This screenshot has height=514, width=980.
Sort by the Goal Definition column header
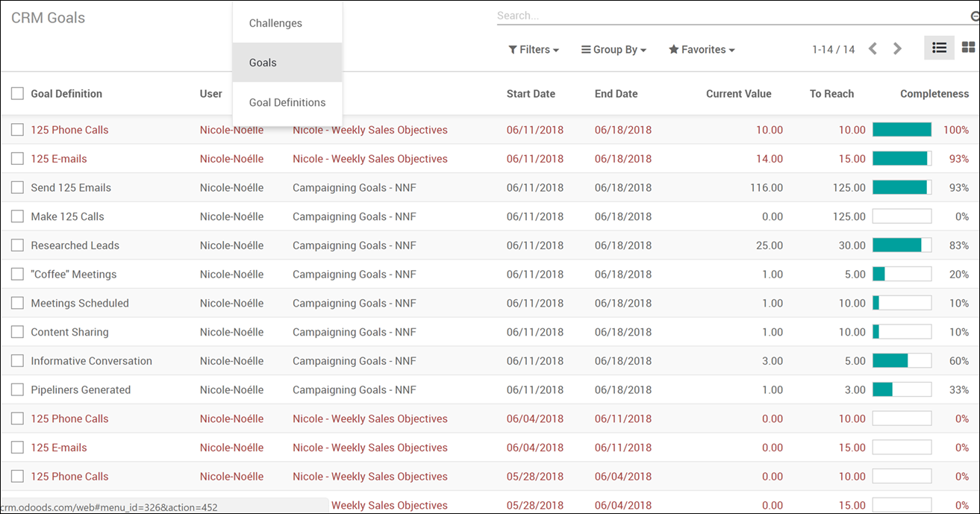tap(66, 93)
